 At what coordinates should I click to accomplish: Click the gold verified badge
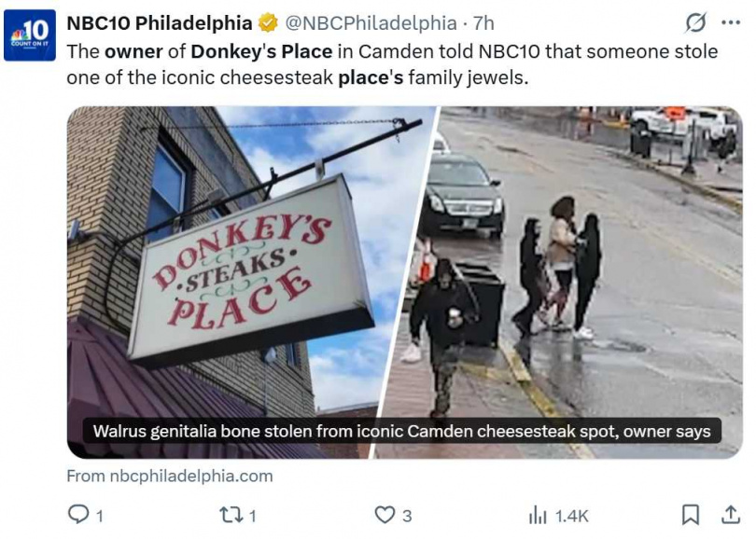pyautogui.click(x=268, y=23)
